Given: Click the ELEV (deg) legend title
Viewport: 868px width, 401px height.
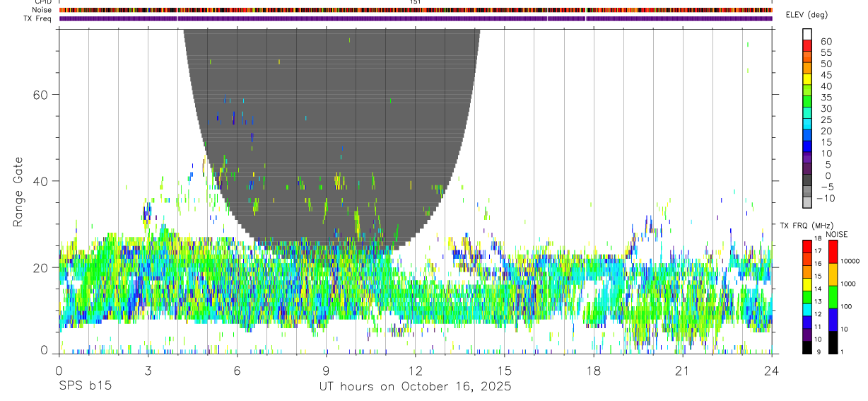Looking at the screenshot, I should [828, 15].
